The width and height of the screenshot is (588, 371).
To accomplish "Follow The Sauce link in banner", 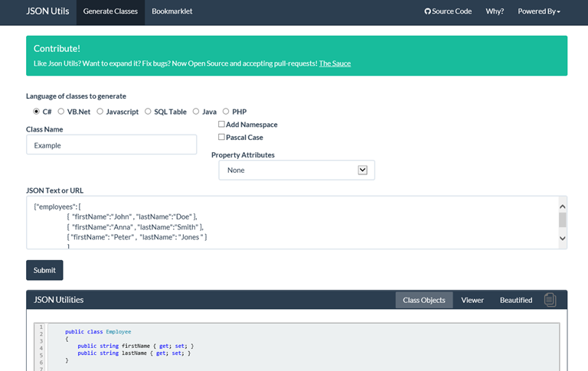I will [x=335, y=63].
